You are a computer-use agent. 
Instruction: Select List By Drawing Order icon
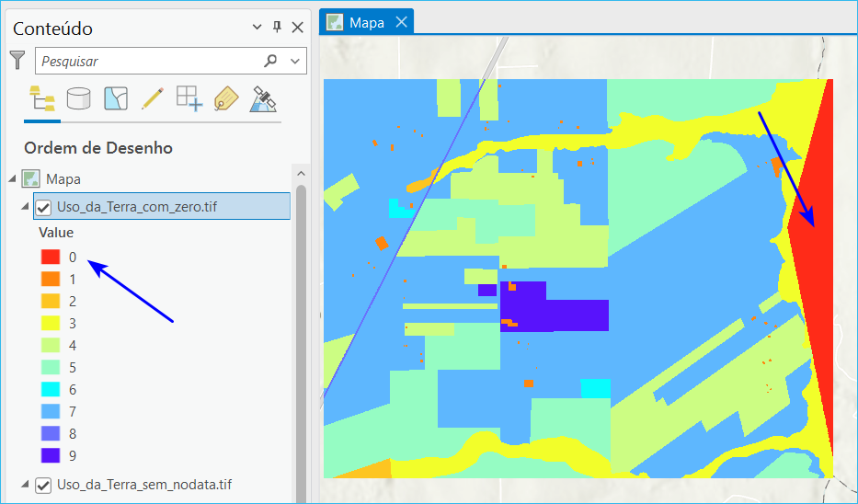click(42, 99)
